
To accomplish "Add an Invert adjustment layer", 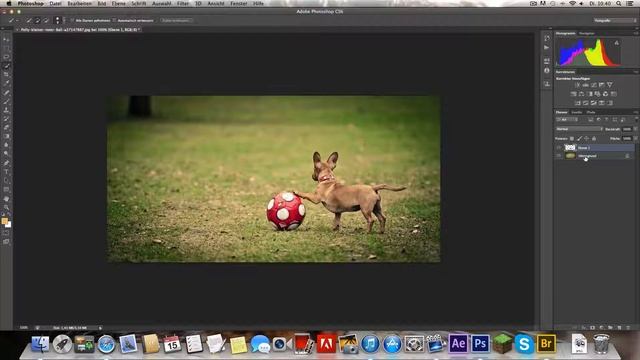I will pyautogui.click(x=578, y=103).
